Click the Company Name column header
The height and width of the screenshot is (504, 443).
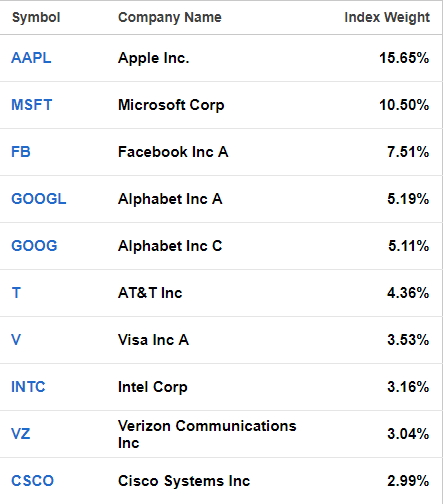click(x=170, y=17)
